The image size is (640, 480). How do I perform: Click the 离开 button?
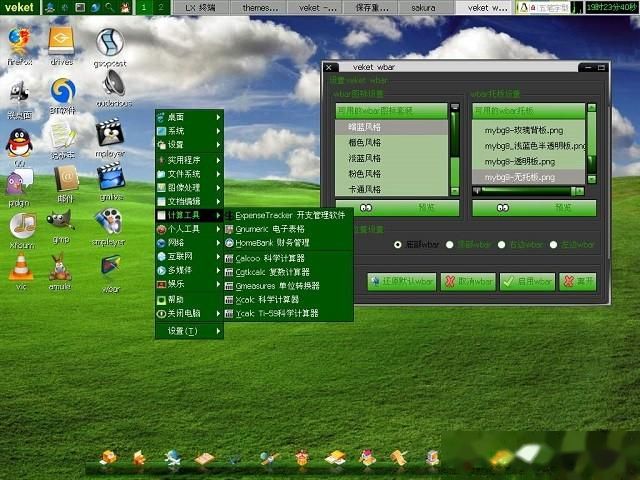(x=578, y=282)
